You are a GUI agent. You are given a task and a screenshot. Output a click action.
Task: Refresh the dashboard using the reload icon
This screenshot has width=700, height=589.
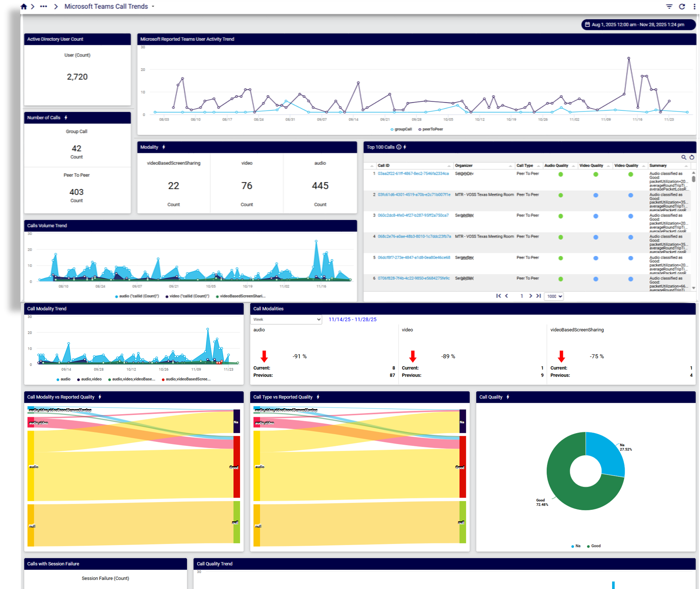click(682, 6)
